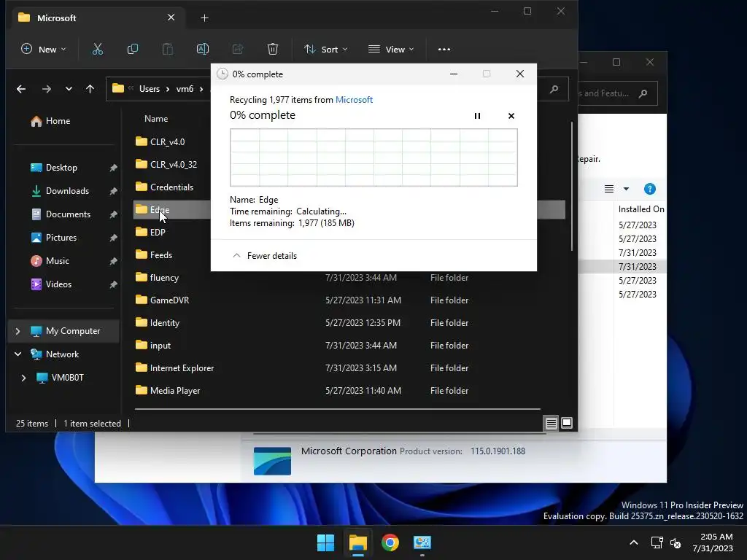Image resolution: width=747 pixels, height=560 pixels.
Task: Show hidden tray icons chevron
Action: click(x=634, y=542)
